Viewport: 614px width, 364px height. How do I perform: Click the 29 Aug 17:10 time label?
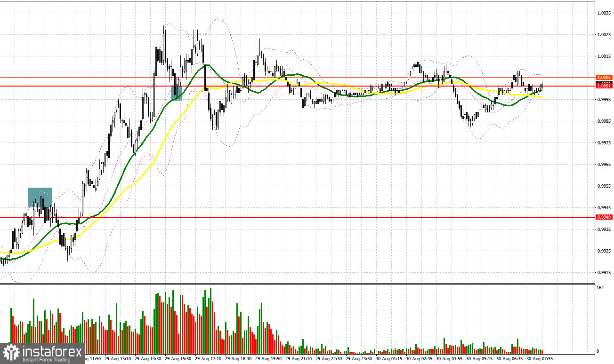pos(208,358)
